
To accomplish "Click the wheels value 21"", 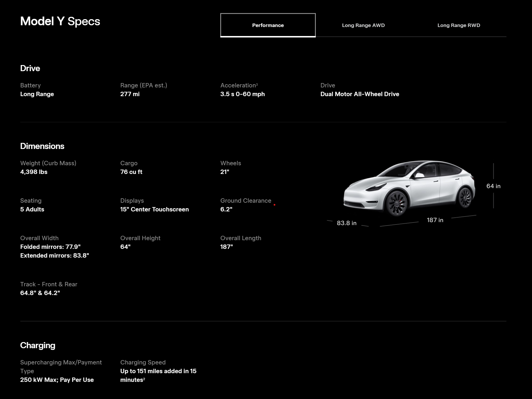I will point(225,172).
